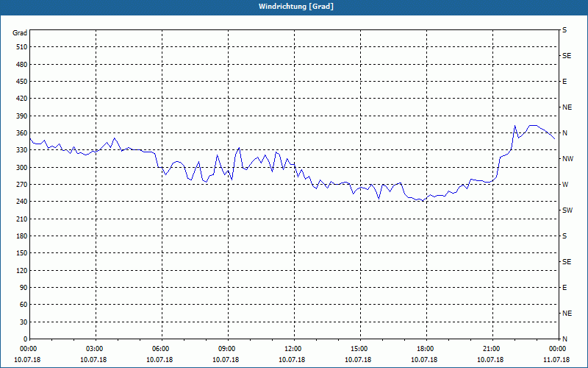Viewport: 588px width, 368px height.
Task: Click the NW compass label on the right axis
Action: [x=567, y=159]
